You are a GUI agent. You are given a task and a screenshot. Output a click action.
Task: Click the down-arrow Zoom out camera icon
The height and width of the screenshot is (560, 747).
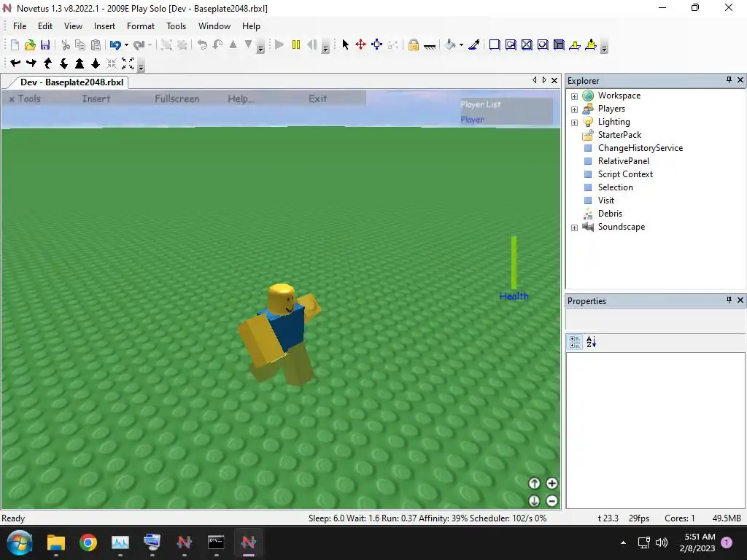point(96,63)
